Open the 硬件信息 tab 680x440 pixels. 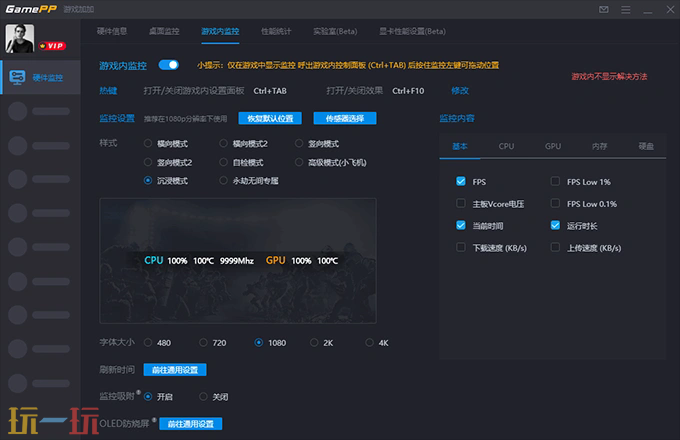point(112,31)
